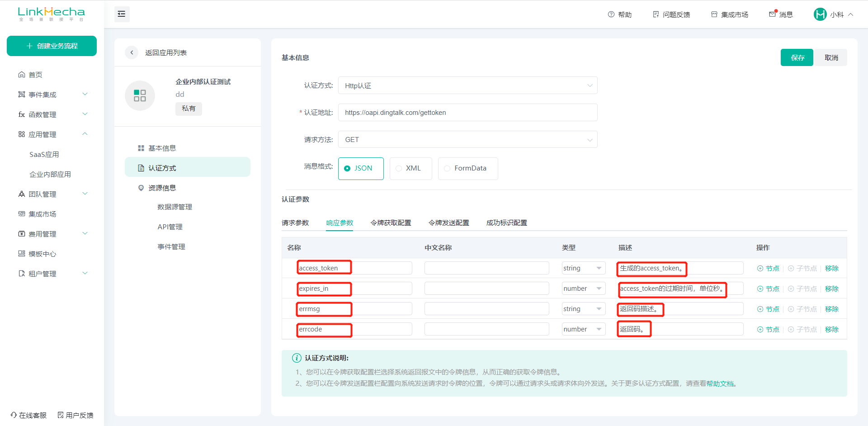Viewport: 868px width, 426px height.
Task: Click the 取消 button
Action: (831, 57)
